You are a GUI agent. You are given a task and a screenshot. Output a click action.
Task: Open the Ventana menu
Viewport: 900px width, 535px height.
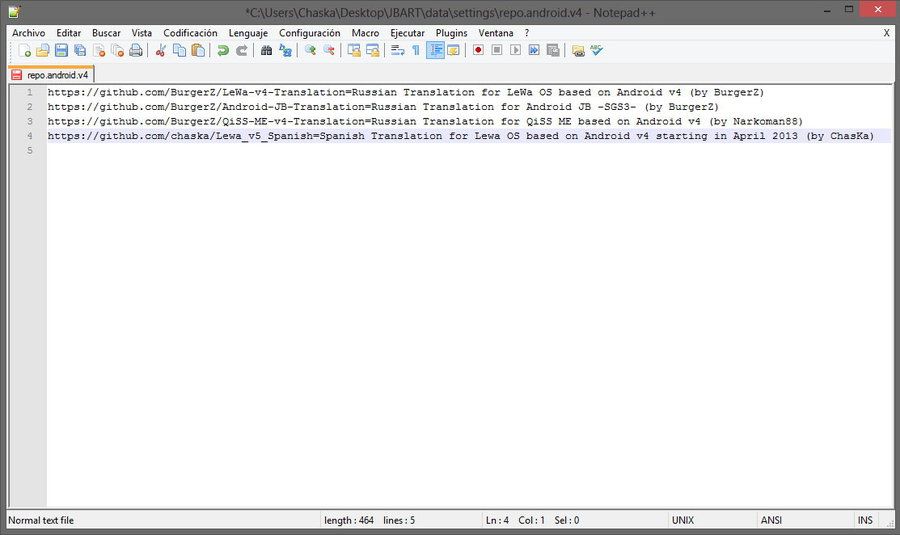pos(496,33)
